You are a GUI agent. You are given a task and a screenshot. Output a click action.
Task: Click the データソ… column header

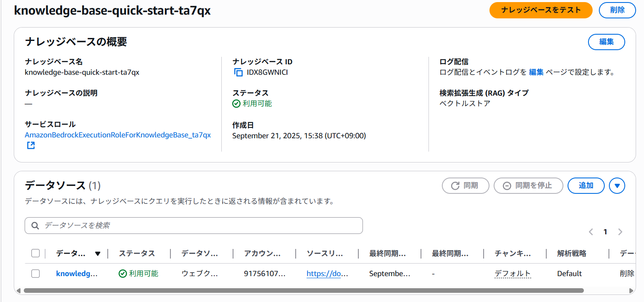coord(200,254)
